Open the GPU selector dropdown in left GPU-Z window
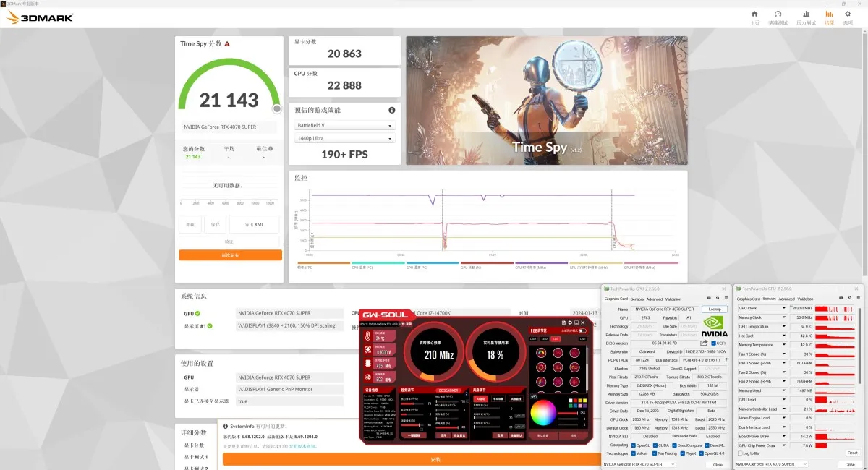Viewport: 868px width, 470px height. coord(639,464)
